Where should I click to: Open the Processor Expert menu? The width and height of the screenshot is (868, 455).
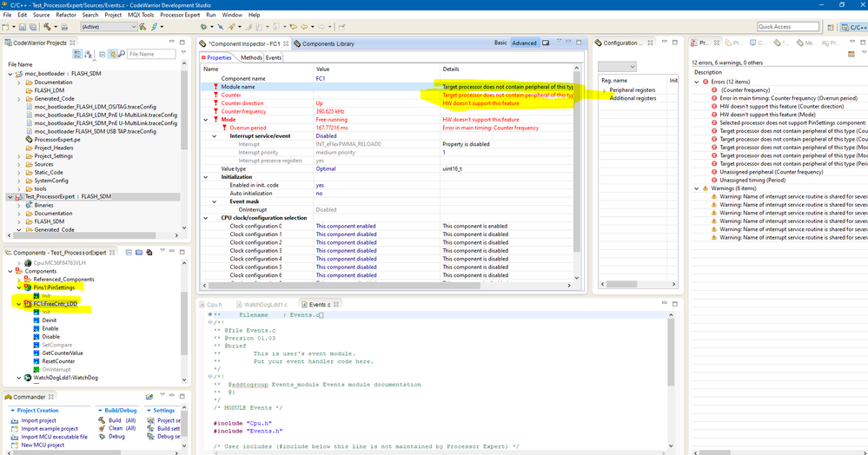coord(179,15)
